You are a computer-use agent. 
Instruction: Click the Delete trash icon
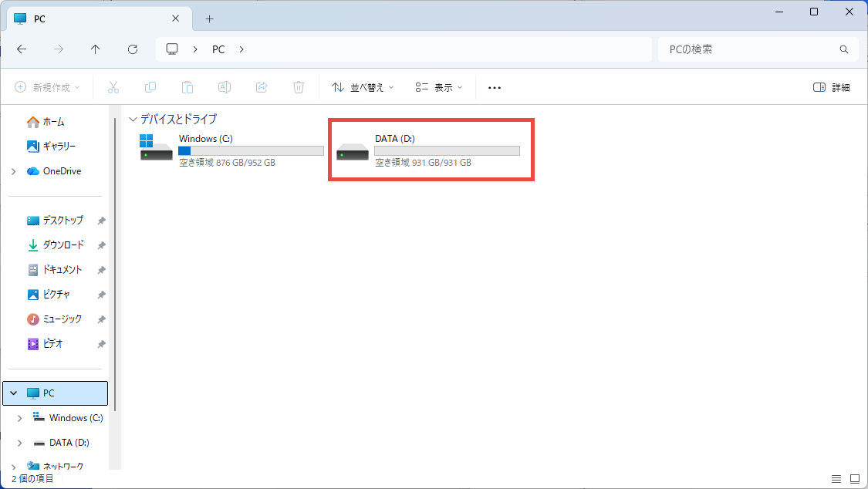299,87
